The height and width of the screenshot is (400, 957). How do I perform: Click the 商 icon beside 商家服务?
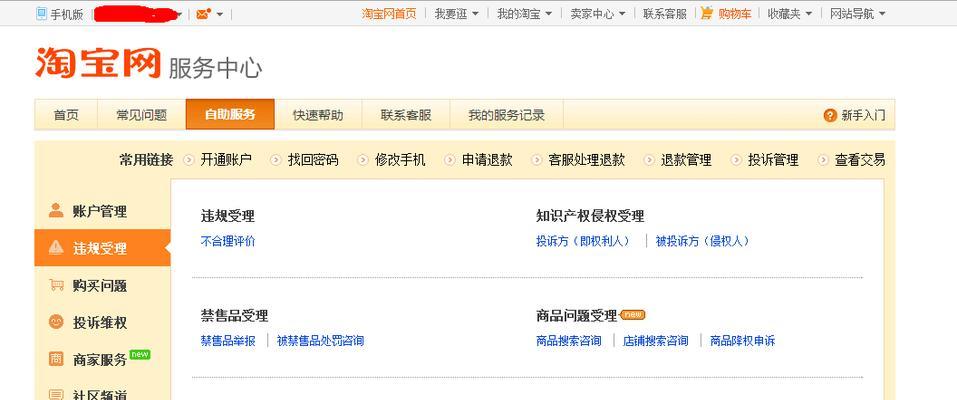(56, 359)
